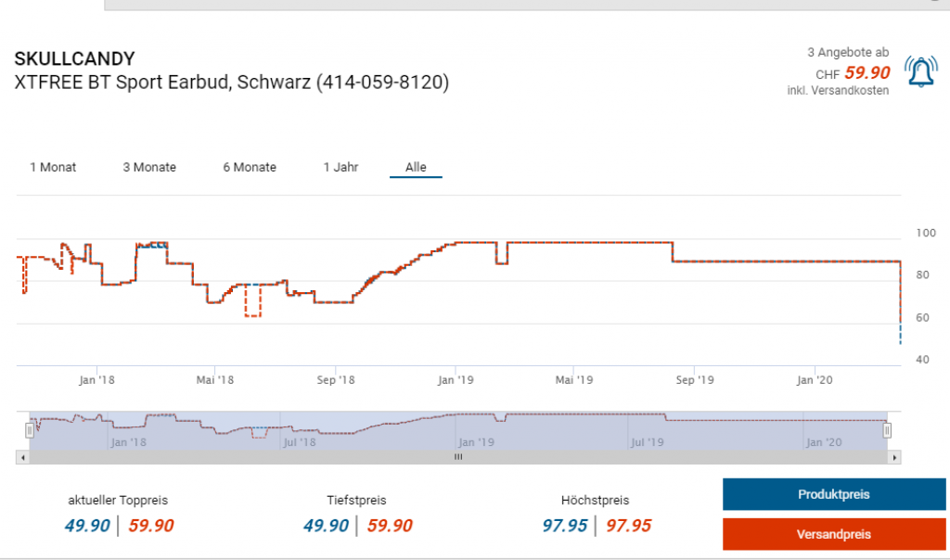Click the navigator's right range handle
This screenshot has width=950, height=560.
point(887,430)
